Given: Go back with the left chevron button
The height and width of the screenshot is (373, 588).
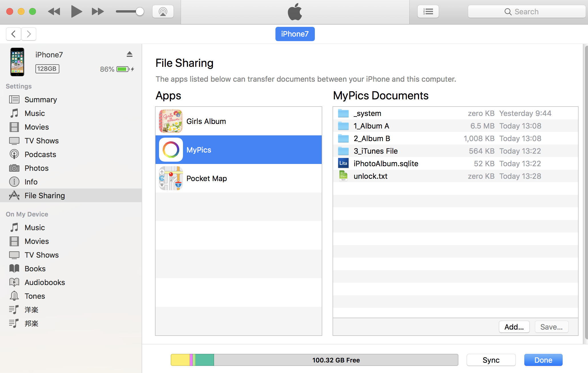Looking at the screenshot, I should pyautogui.click(x=13, y=34).
